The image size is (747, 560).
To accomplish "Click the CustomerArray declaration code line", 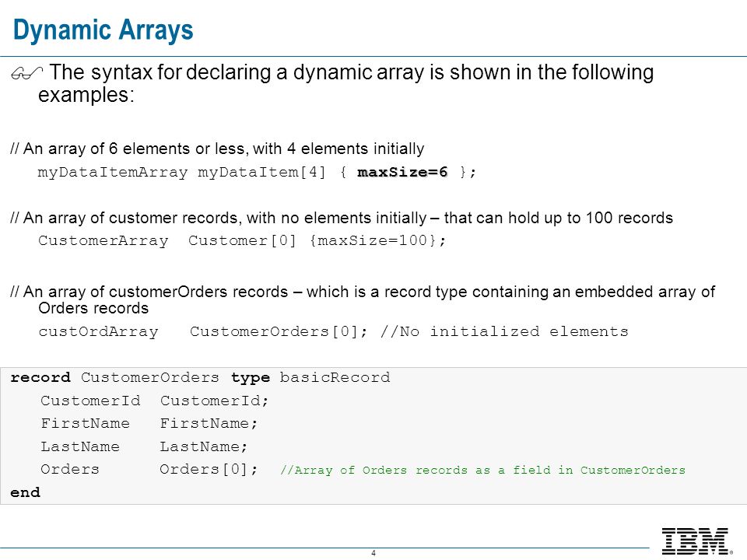I will [242, 240].
